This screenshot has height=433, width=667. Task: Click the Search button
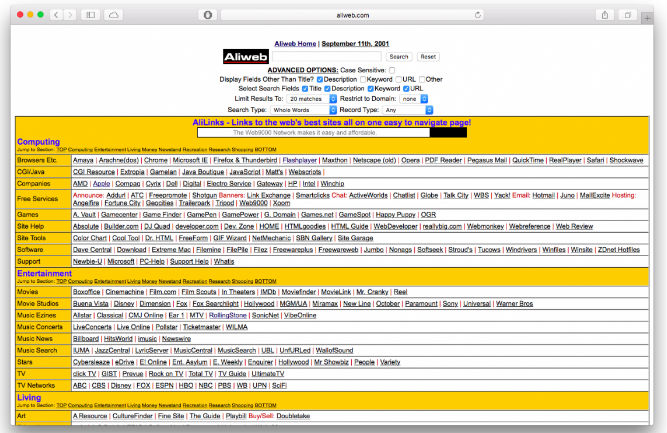pyautogui.click(x=399, y=57)
